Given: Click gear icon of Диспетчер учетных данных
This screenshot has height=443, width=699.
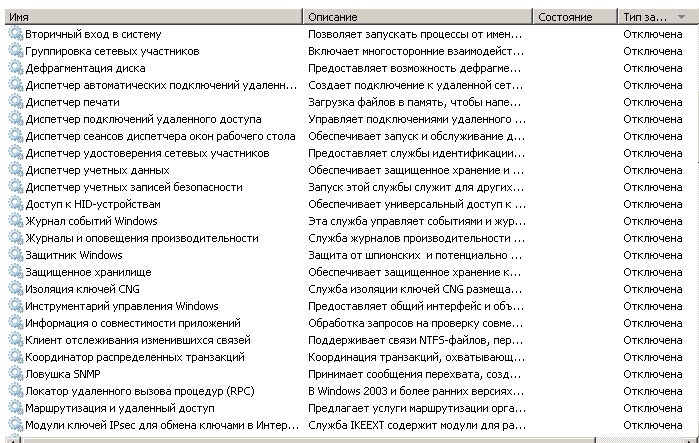Looking at the screenshot, I should tap(16, 170).
